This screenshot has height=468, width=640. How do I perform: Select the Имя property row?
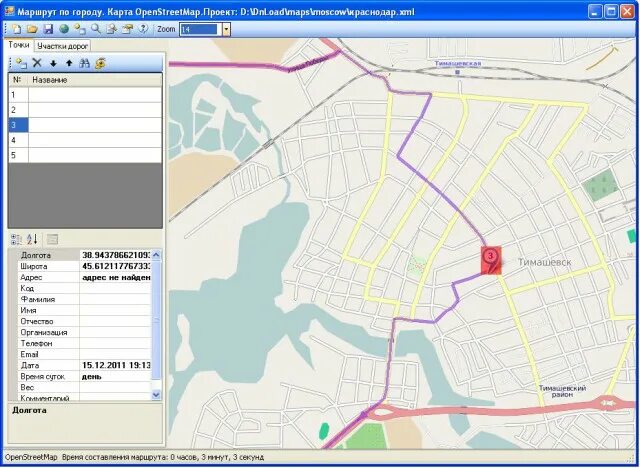(84, 311)
